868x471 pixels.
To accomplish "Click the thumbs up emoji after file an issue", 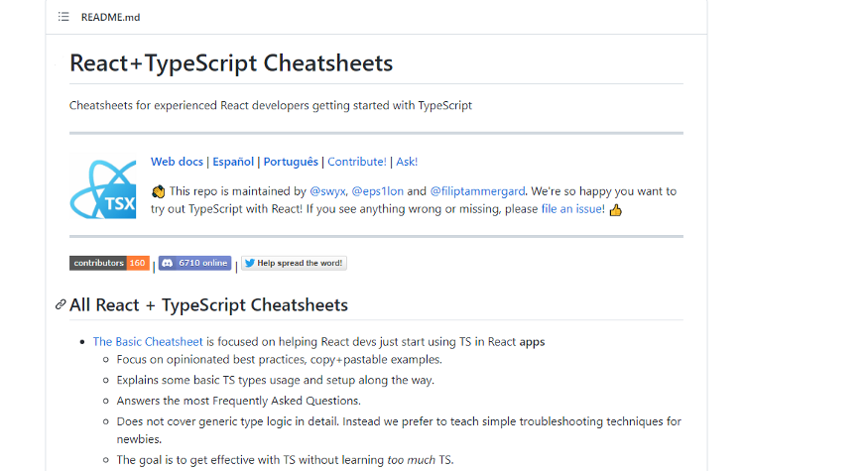I will click(x=615, y=209).
